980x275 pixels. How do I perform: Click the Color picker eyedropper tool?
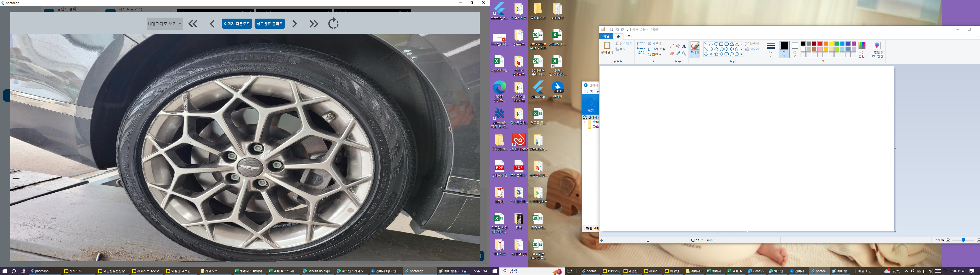(678, 53)
